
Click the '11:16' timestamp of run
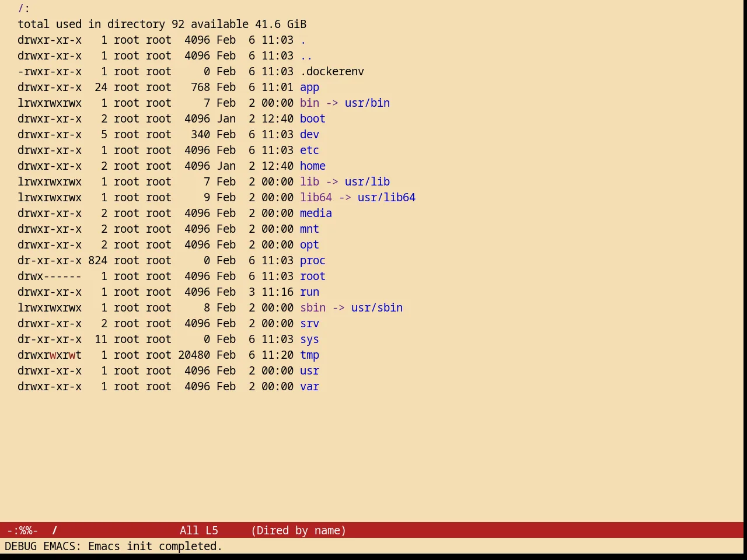pos(277,292)
